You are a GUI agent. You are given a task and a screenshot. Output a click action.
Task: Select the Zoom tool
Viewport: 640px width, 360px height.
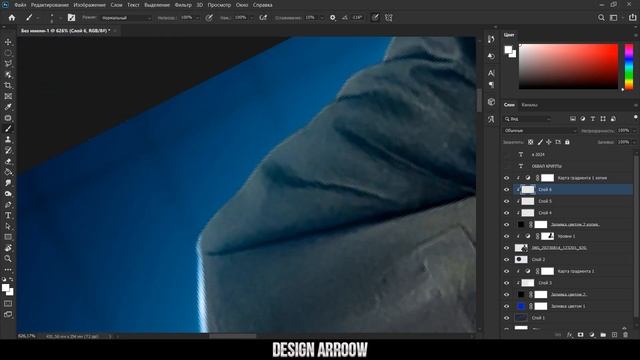click(x=8, y=258)
